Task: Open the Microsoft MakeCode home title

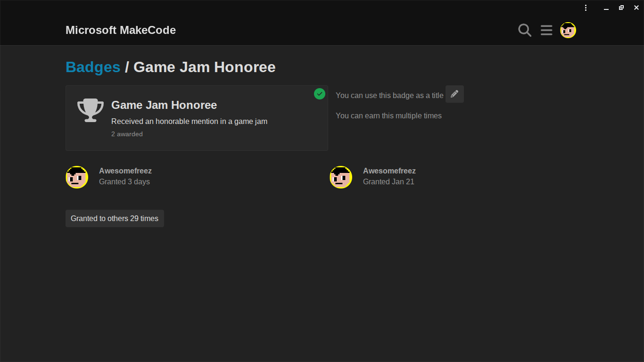Action: pyautogui.click(x=121, y=30)
